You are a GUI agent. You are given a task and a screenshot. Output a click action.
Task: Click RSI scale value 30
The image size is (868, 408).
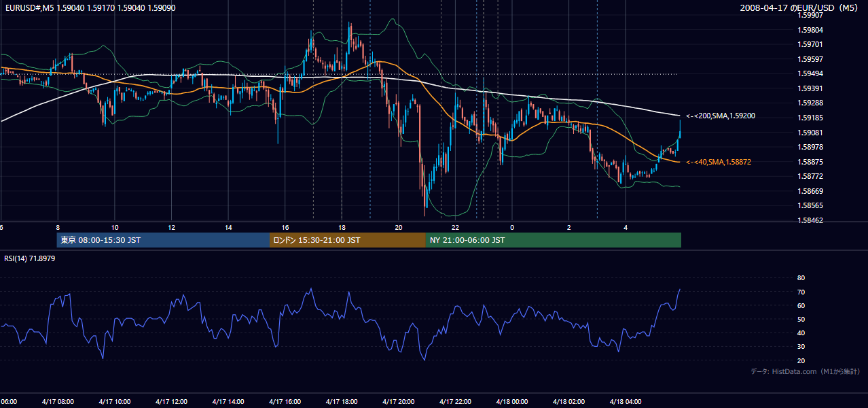(x=801, y=347)
